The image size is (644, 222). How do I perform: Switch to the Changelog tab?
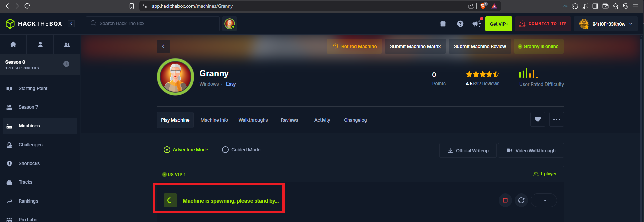pyautogui.click(x=355, y=120)
